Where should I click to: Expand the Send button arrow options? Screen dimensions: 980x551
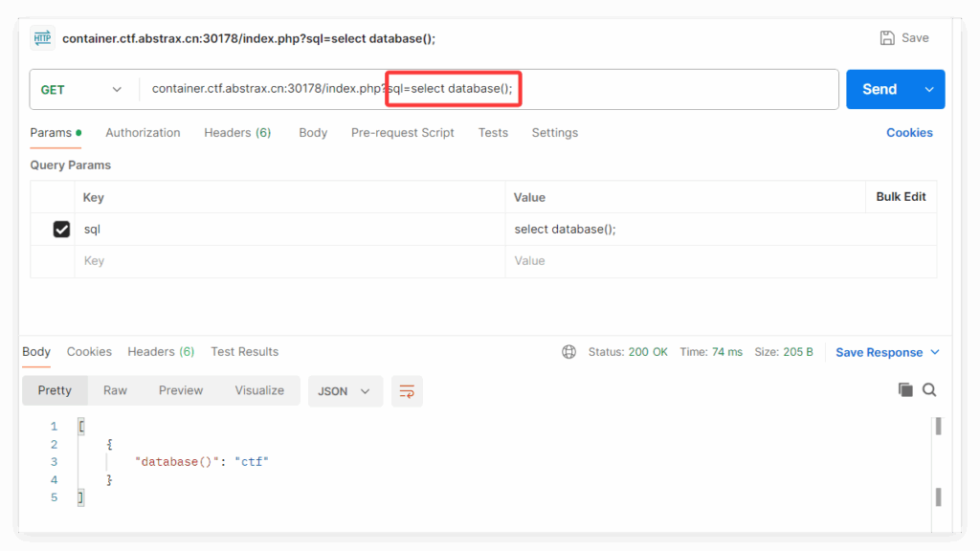pyautogui.click(x=928, y=89)
